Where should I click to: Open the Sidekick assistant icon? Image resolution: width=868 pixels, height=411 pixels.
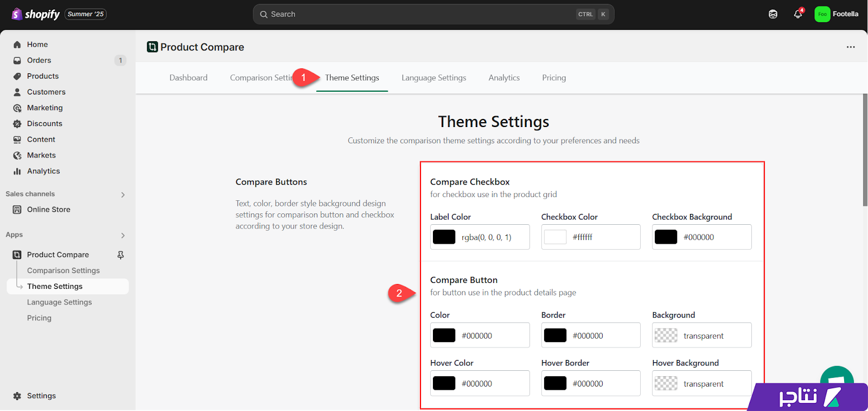pos(773,14)
